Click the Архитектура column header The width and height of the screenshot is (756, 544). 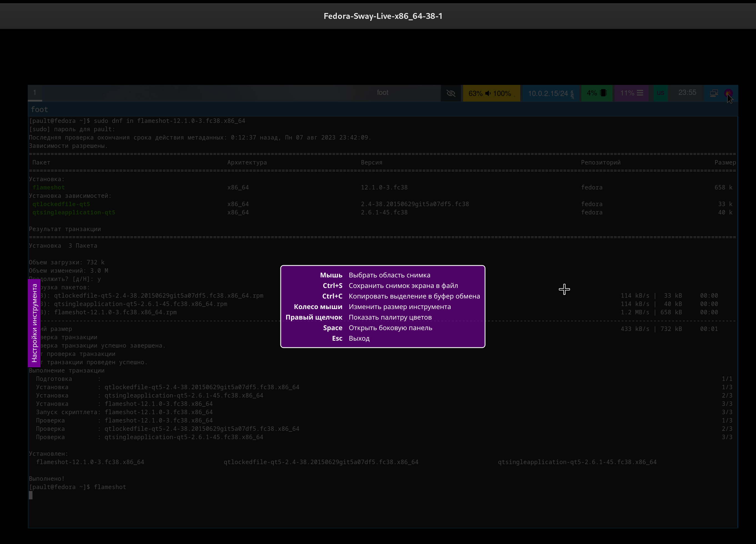pyautogui.click(x=247, y=163)
